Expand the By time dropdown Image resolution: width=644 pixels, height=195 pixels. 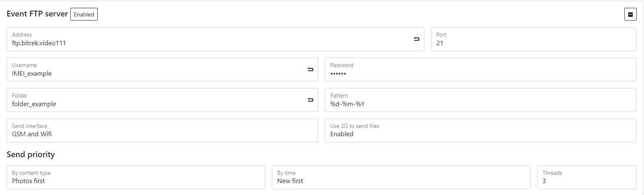coord(401,177)
